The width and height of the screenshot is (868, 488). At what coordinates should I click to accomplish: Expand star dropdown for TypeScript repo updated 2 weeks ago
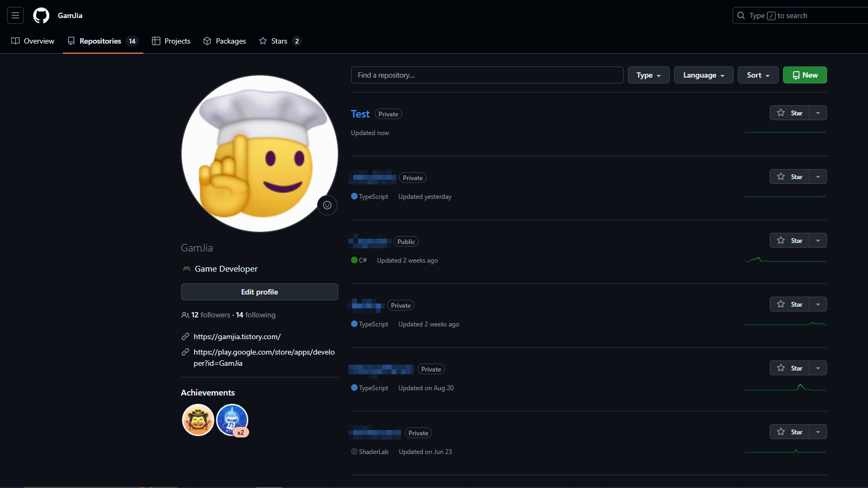(818, 304)
